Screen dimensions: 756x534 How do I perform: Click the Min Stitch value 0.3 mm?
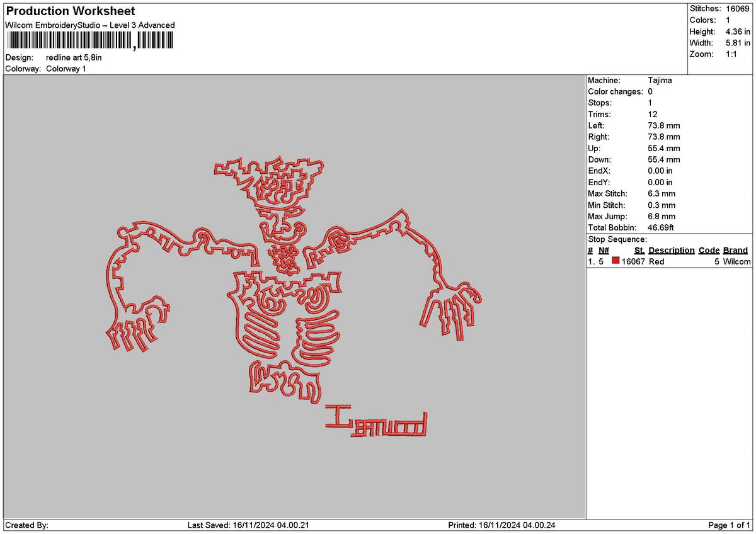click(661, 205)
